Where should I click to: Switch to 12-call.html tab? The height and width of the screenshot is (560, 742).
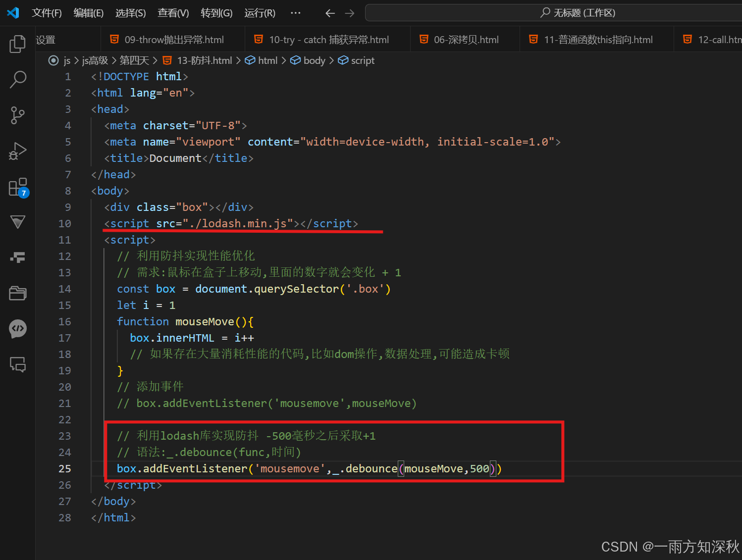point(708,40)
